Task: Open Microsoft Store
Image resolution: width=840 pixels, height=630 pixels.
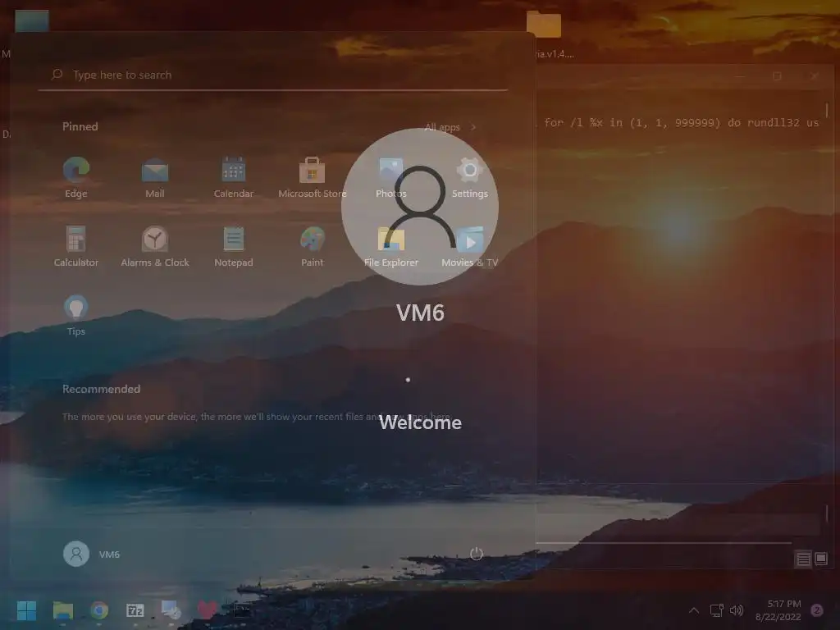Action: pos(312,178)
